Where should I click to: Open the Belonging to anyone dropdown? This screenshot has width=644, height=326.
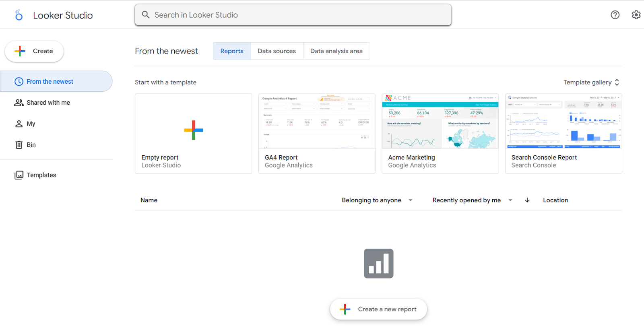click(377, 200)
